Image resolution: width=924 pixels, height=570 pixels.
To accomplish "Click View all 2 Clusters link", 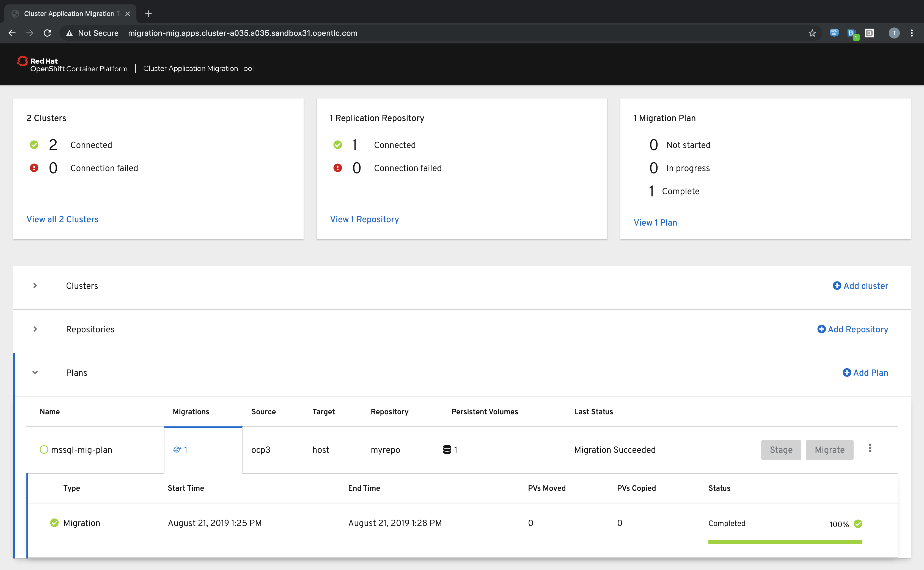I will pyautogui.click(x=62, y=219).
